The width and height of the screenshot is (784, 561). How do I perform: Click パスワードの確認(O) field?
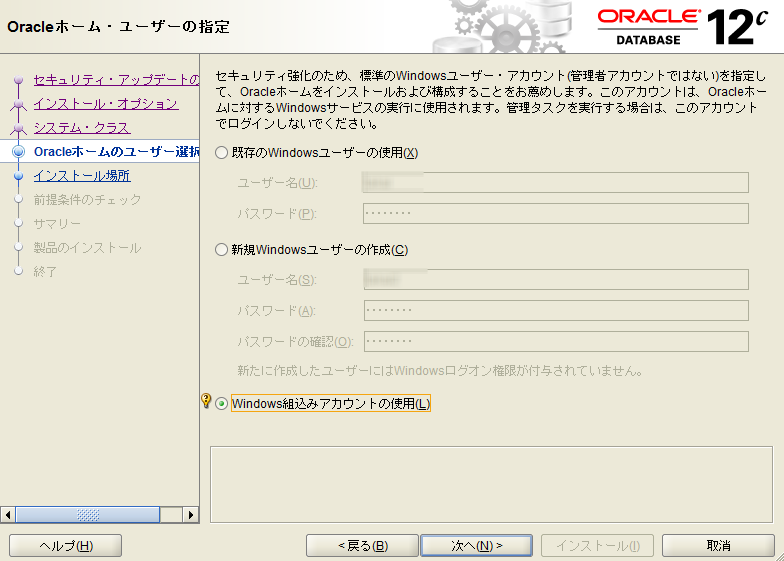click(x=556, y=342)
